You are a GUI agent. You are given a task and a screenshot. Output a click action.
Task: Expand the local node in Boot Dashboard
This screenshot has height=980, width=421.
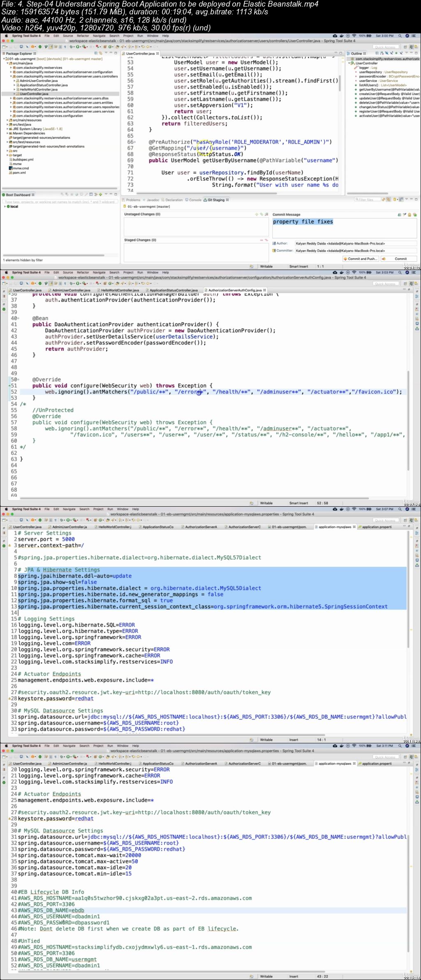(5, 207)
